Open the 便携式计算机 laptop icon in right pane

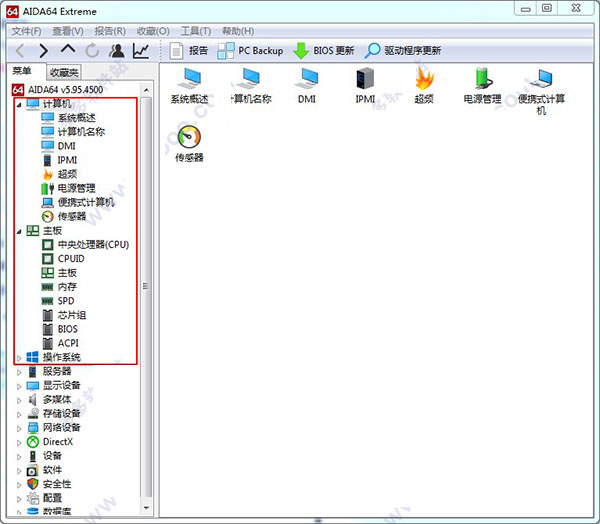541,92
